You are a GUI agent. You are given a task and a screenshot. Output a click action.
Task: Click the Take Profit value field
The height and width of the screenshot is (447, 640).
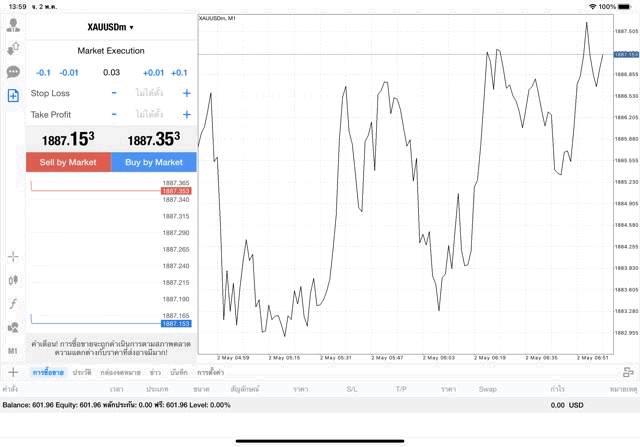[150, 115]
